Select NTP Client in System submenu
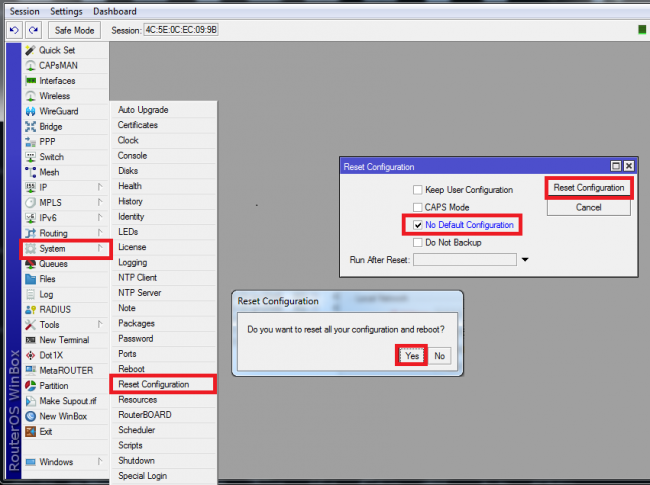 click(163, 278)
